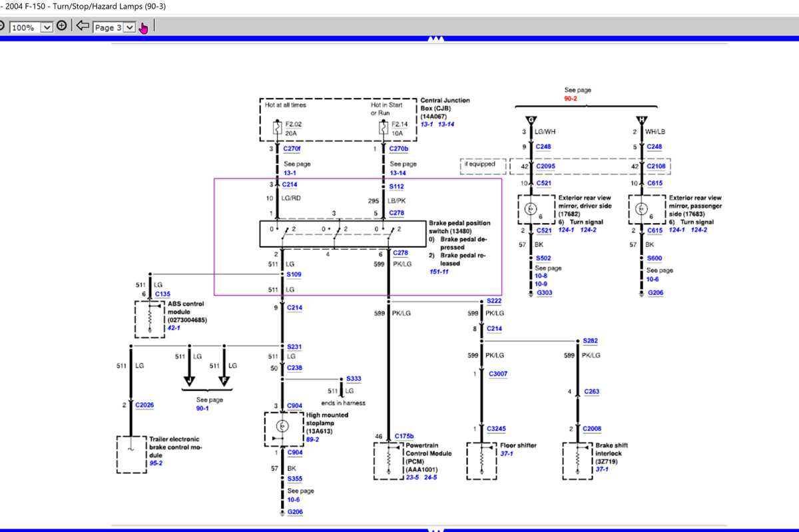
Task: Open splice link S109
Action: [x=294, y=274]
